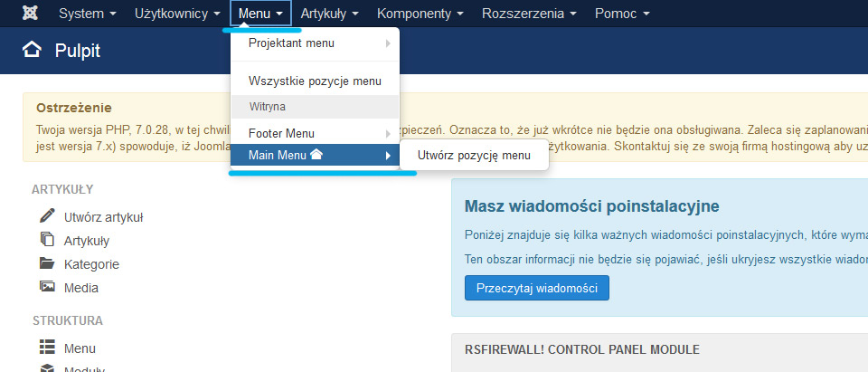Choose Wszystkie pozycje menu
The image size is (868, 372).
(315, 81)
